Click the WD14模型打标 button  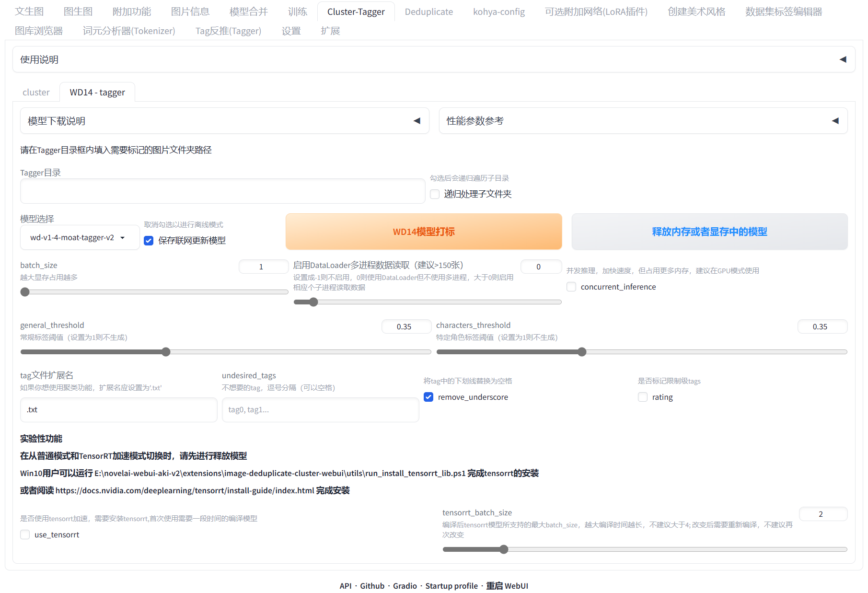pos(423,232)
